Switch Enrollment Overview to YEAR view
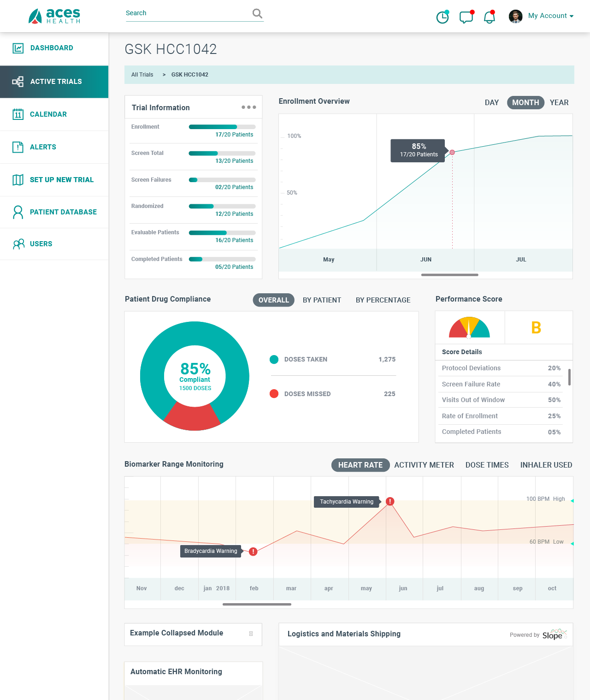The height and width of the screenshot is (700, 590). pyautogui.click(x=559, y=102)
